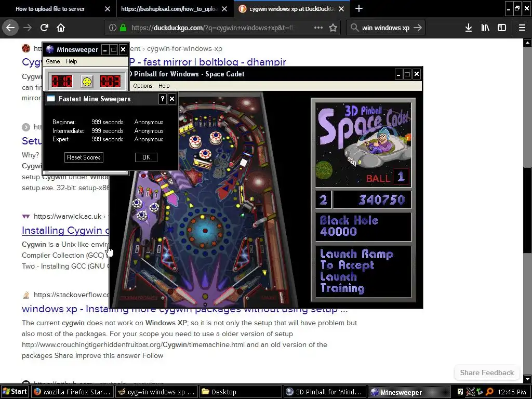Click the Start button on taskbar
Viewport: 532px width, 399px height.
tap(15, 392)
